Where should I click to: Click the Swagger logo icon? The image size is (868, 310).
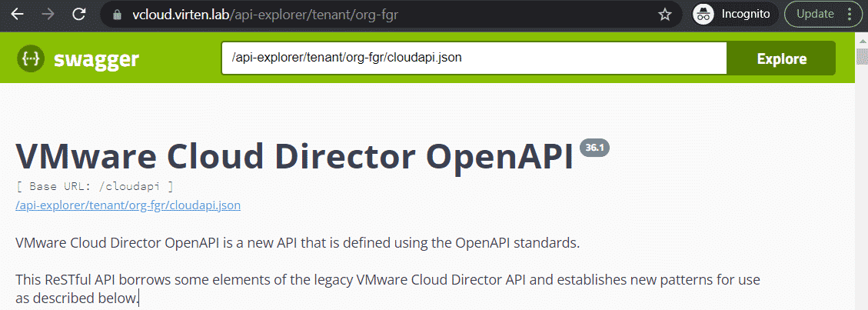[31, 58]
